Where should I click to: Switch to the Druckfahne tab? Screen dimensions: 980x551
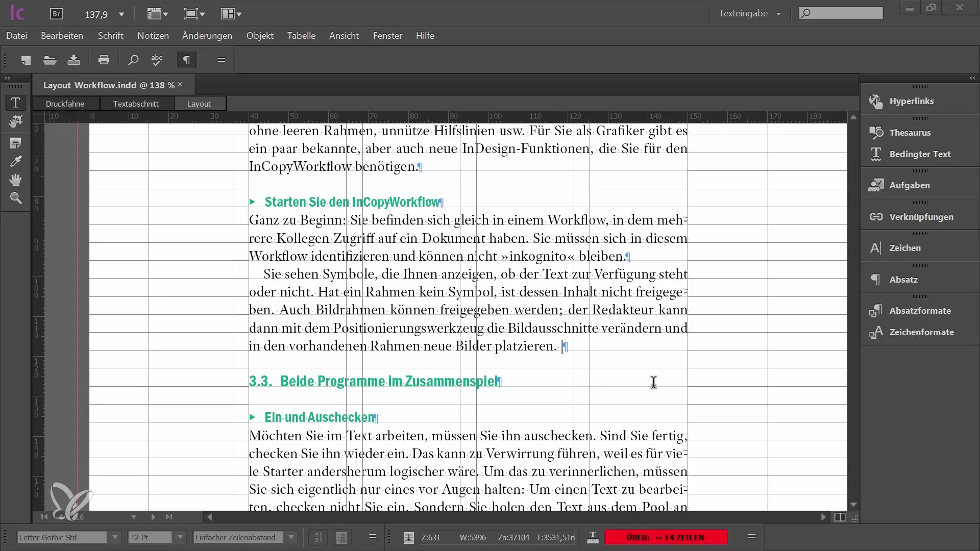pyautogui.click(x=65, y=104)
